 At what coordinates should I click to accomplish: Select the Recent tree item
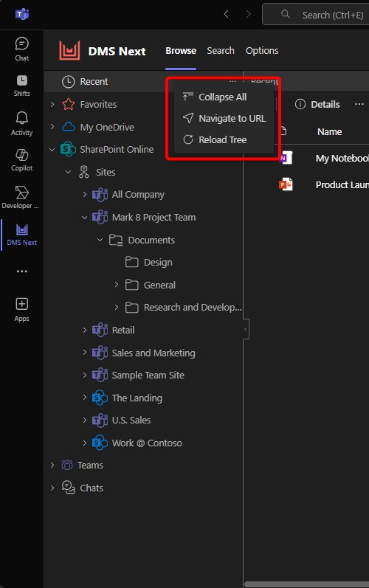[143, 81]
